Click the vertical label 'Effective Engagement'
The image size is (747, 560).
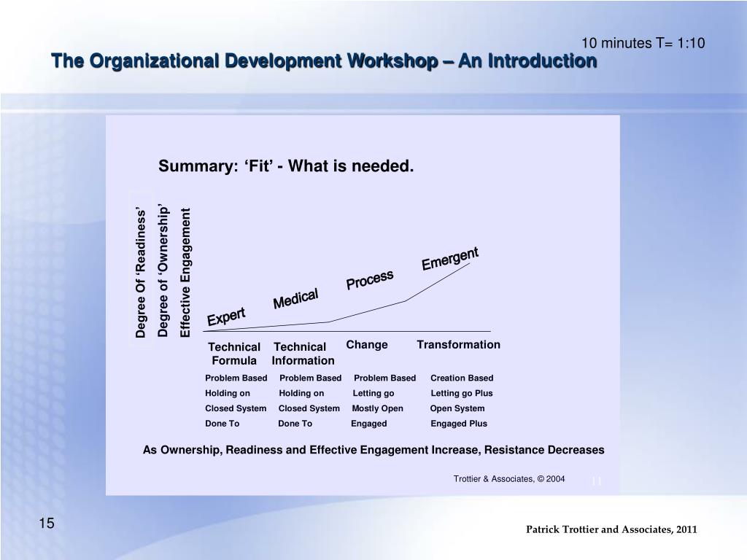coord(185,273)
